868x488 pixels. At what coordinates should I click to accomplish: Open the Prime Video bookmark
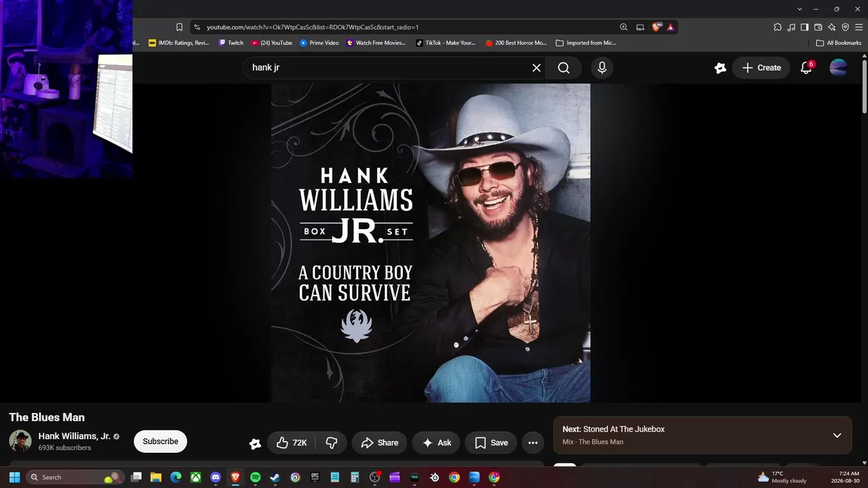pyautogui.click(x=319, y=43)
